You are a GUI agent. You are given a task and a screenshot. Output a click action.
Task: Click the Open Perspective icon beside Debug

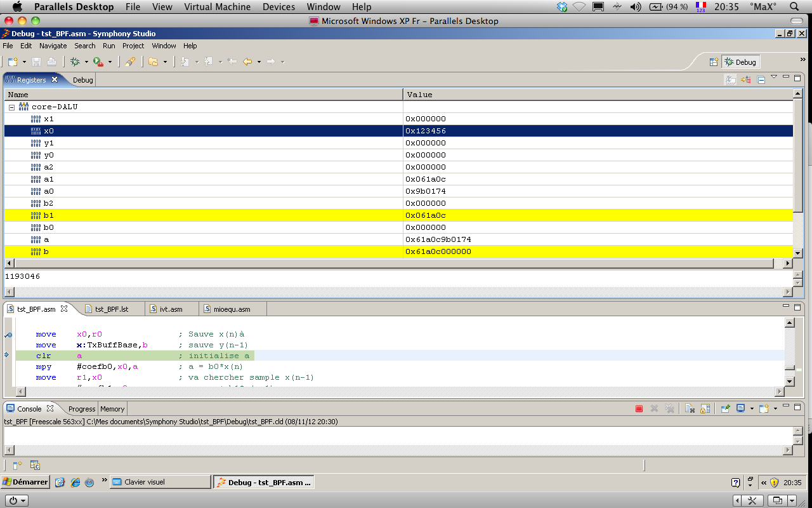point(714,62)
